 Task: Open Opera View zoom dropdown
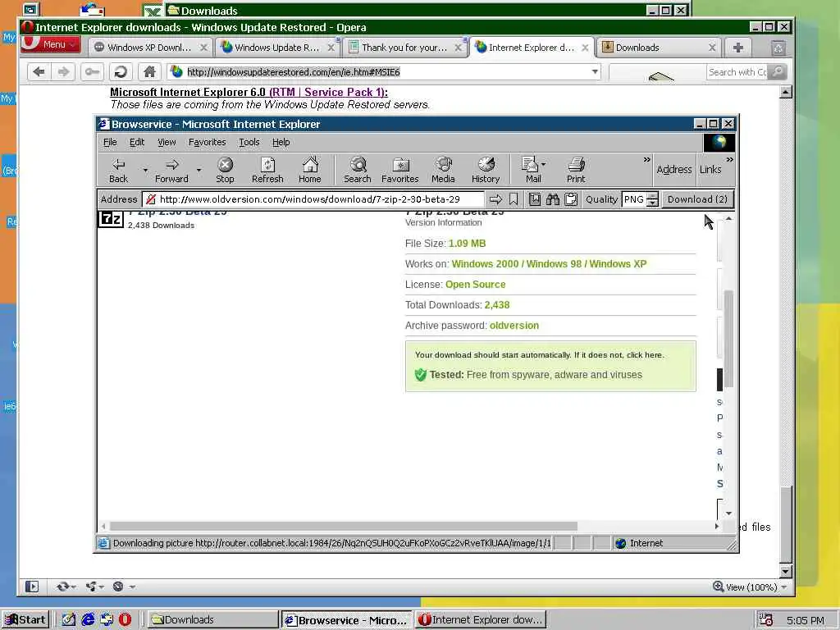coord(784,587)
